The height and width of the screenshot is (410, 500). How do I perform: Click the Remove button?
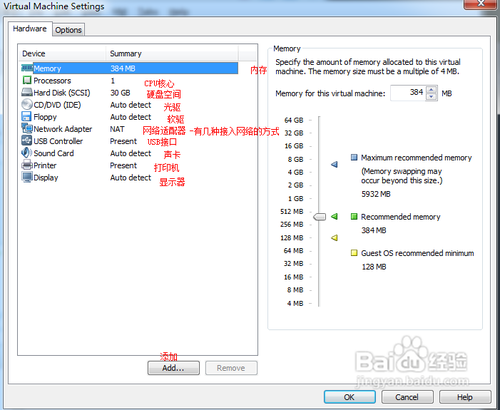(x=231, y=368)
